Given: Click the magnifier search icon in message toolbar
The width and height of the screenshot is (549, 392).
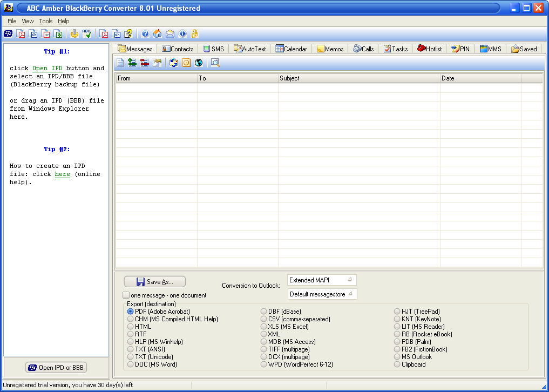Looking at the screenshot, I should (x=215, y=63).
